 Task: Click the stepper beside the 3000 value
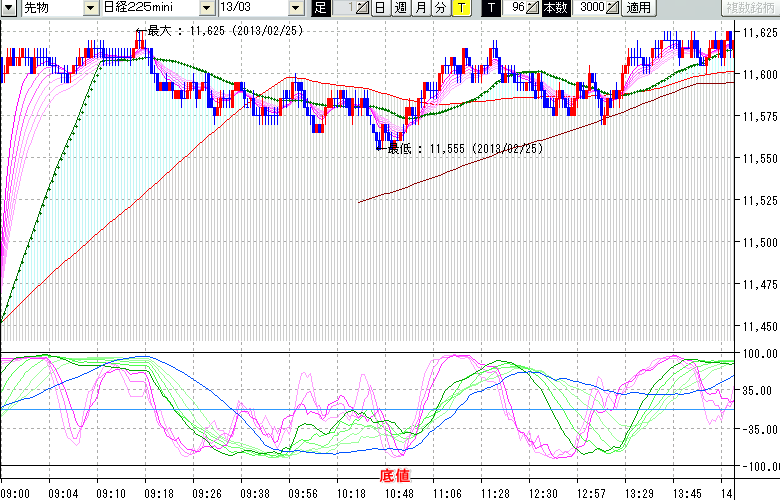point(612,8)
